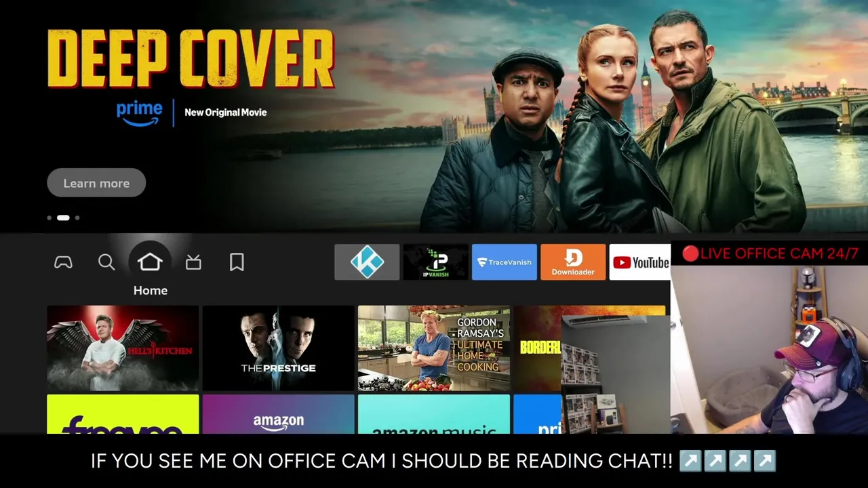This screenshot has height=488, width=868.
Task: Select the Home icon
Action: pyautogui.click(x=150, y=262)
